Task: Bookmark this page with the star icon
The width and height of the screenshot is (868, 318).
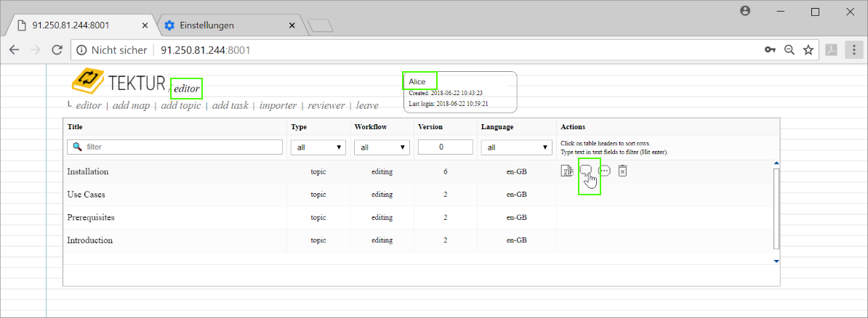Action: click(808, 50)
